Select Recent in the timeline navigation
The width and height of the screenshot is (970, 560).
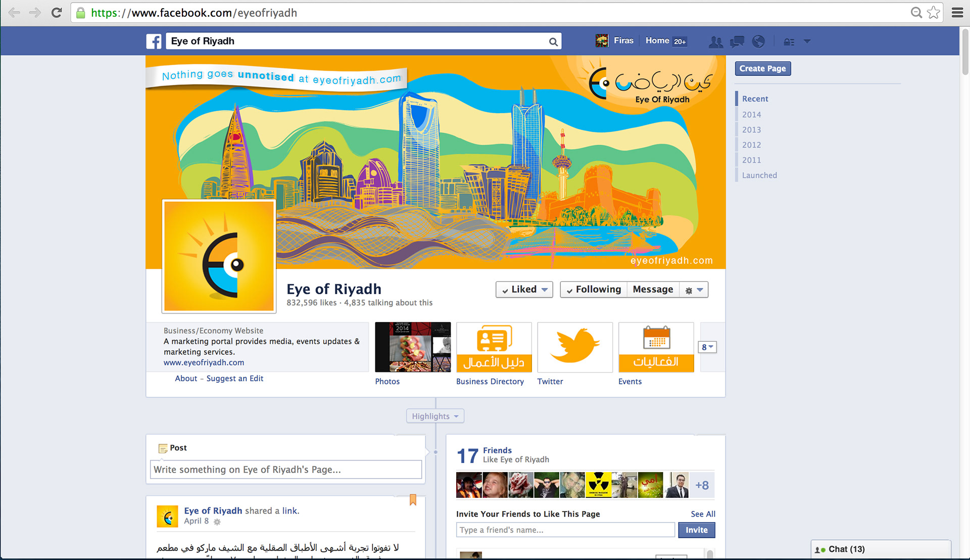(755, 99)
